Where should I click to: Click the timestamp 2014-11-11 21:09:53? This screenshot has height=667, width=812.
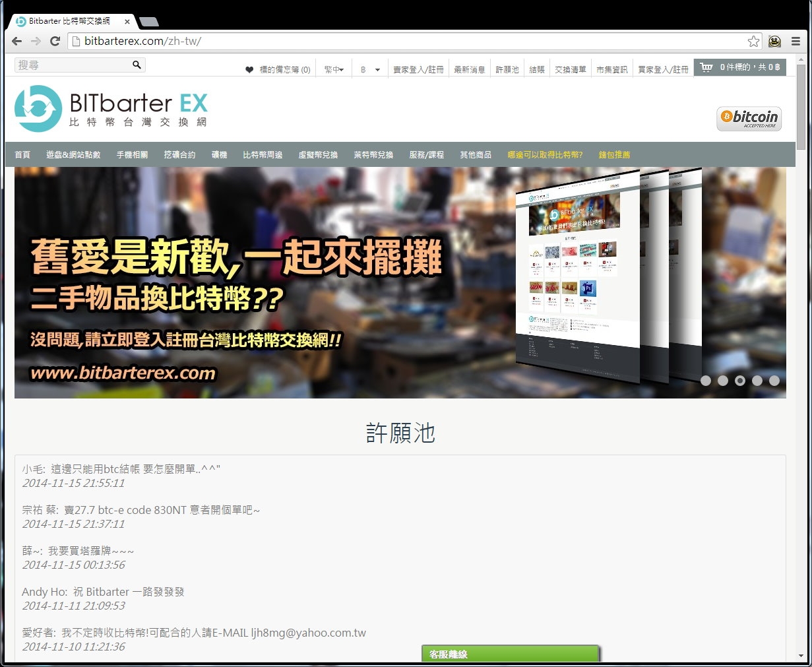click(x=73, y=606)
